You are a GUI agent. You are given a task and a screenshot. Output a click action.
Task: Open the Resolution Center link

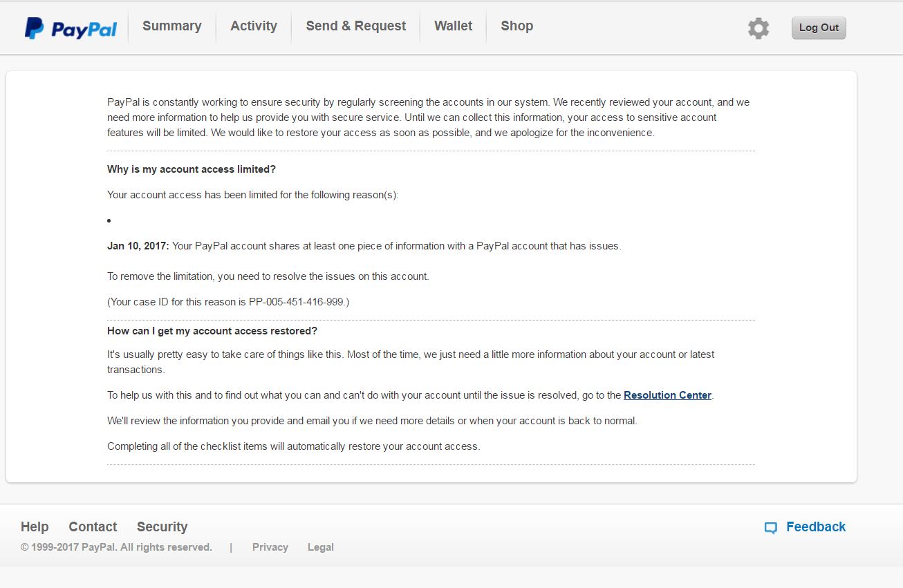(667, 395)
